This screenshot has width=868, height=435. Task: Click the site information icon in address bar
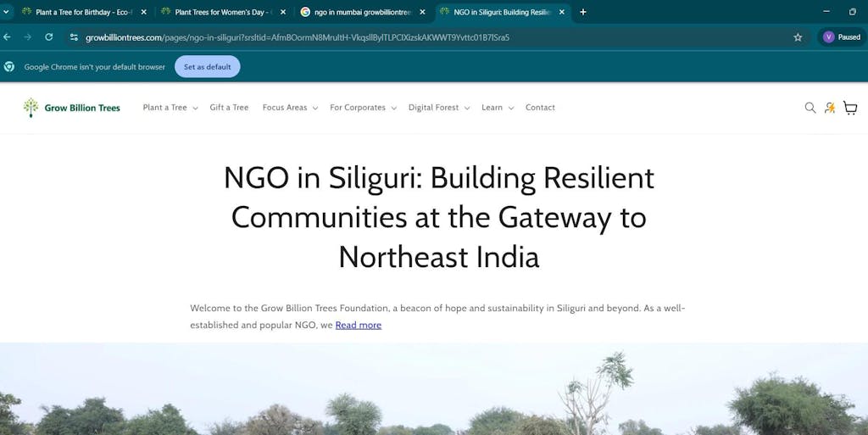tap(74, 37)
